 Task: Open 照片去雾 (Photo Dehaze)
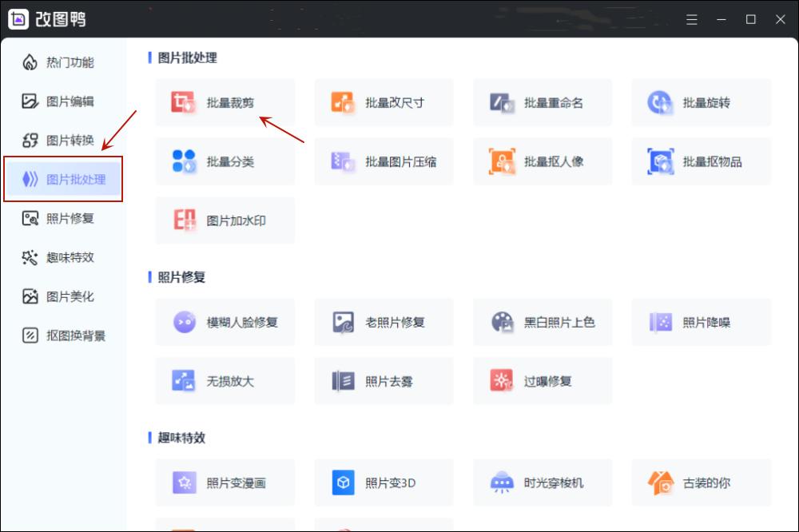[x=384, y=381]
